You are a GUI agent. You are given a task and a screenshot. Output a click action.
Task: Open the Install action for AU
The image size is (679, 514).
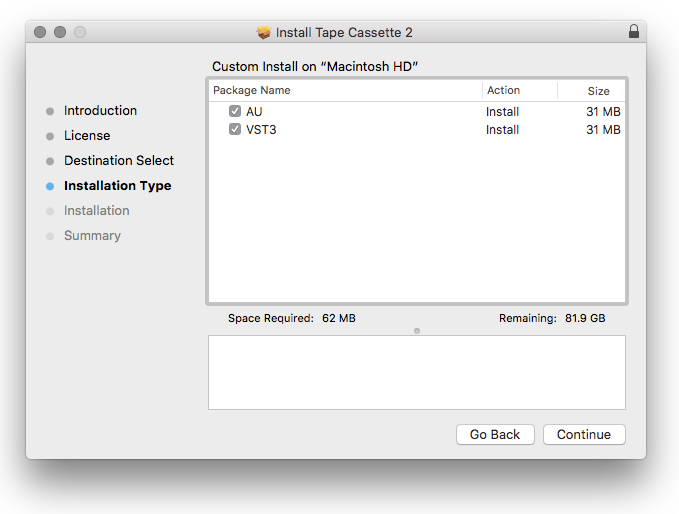pyautogui.click(x=502, y=112)
